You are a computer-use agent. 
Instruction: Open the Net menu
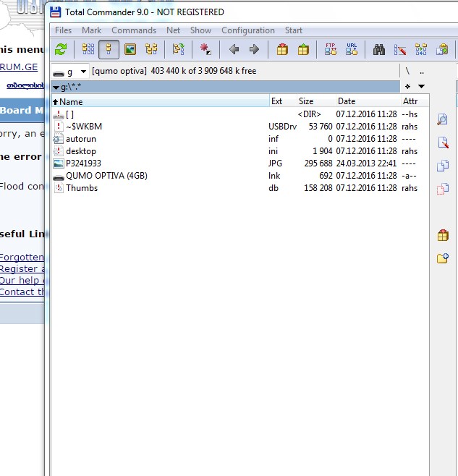pyautogui.click(x=173, y=30)
